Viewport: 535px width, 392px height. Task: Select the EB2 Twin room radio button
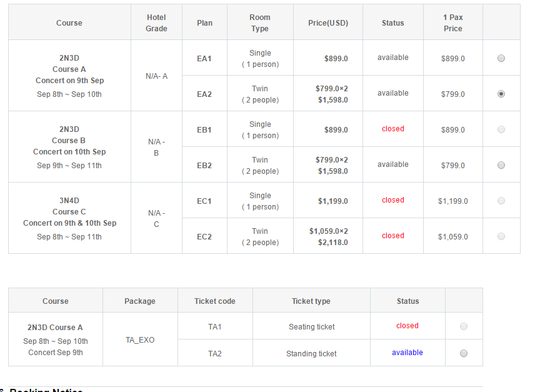pyautogui.click(x=501, y=165)
